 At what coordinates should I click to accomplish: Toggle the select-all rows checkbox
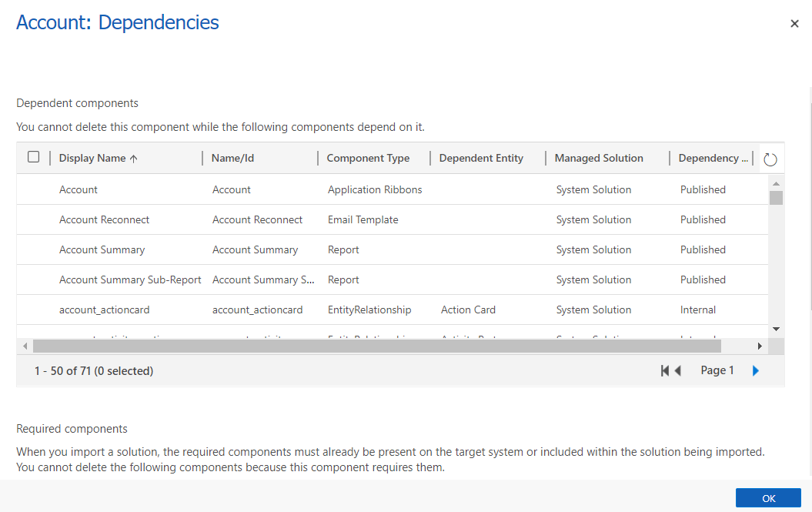pos(33,157)
